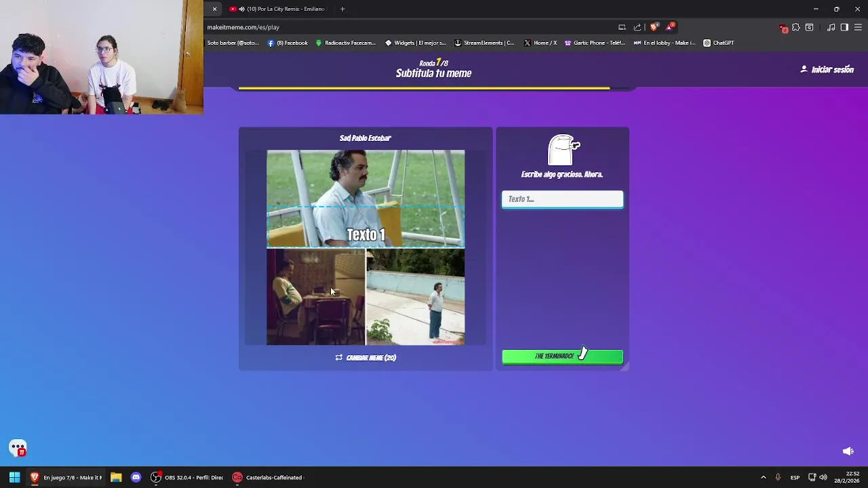Screen dimensions: 868x488
Task: Open the ChatGPT bookmark
Action: pyautogui.click(x=718, y=43)
